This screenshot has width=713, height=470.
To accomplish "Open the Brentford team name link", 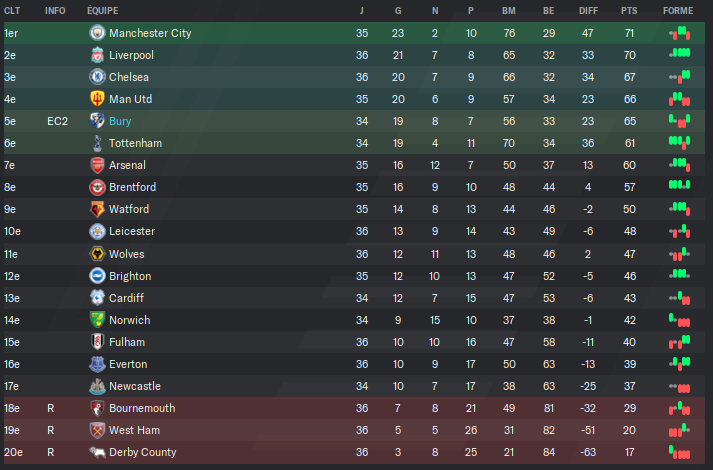I will point(132,187).
